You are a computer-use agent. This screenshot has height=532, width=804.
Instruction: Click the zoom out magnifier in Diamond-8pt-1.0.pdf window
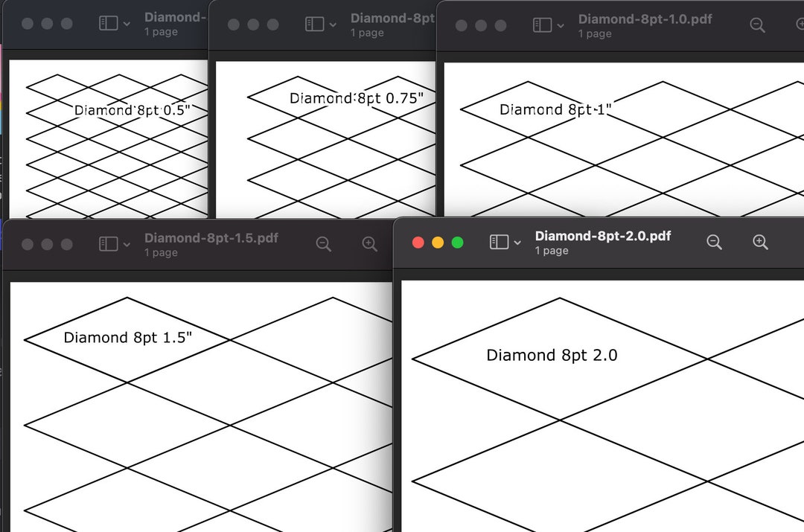[x=757, y=25]
